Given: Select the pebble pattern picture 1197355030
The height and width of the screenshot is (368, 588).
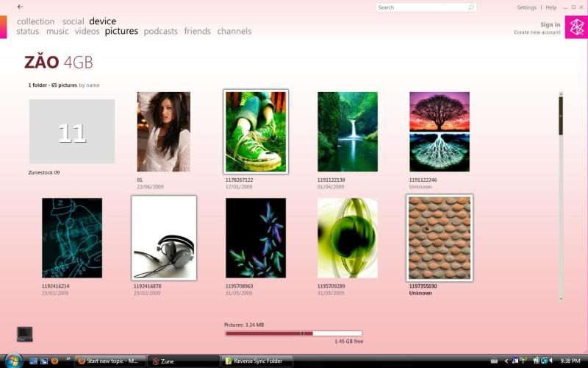Looking at the screenshot, I should coord(440,238).
